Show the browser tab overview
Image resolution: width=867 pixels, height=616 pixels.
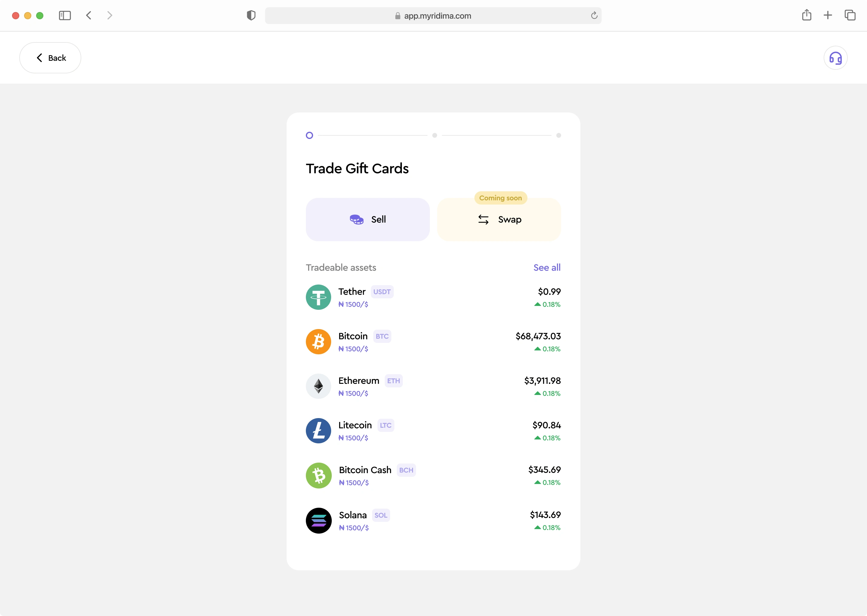point(850,15)
